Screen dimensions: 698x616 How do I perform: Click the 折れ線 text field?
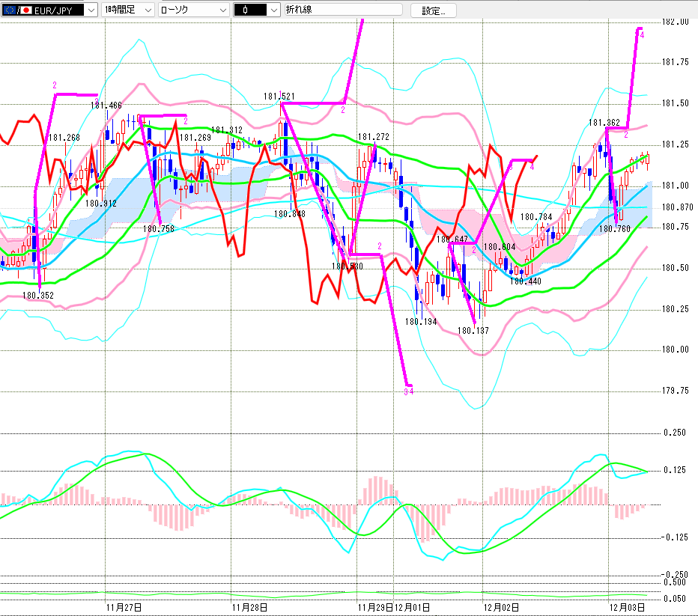click(x=342, y=10)
